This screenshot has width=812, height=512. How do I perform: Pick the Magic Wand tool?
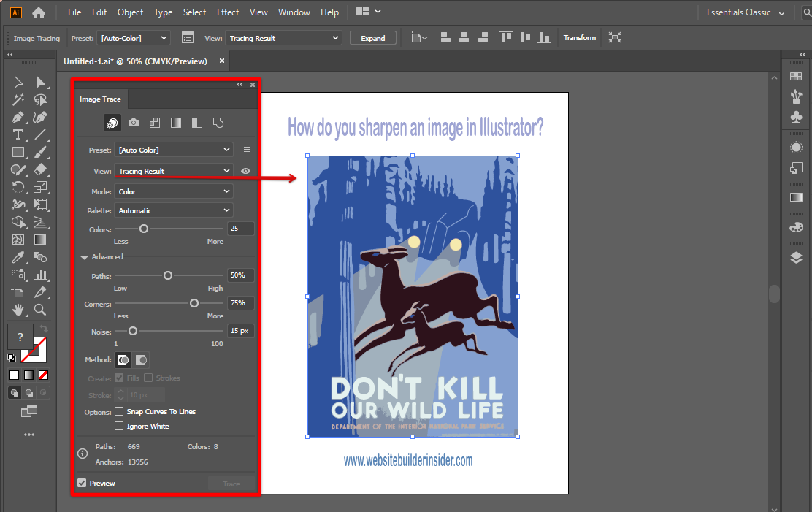pos(18,99)
